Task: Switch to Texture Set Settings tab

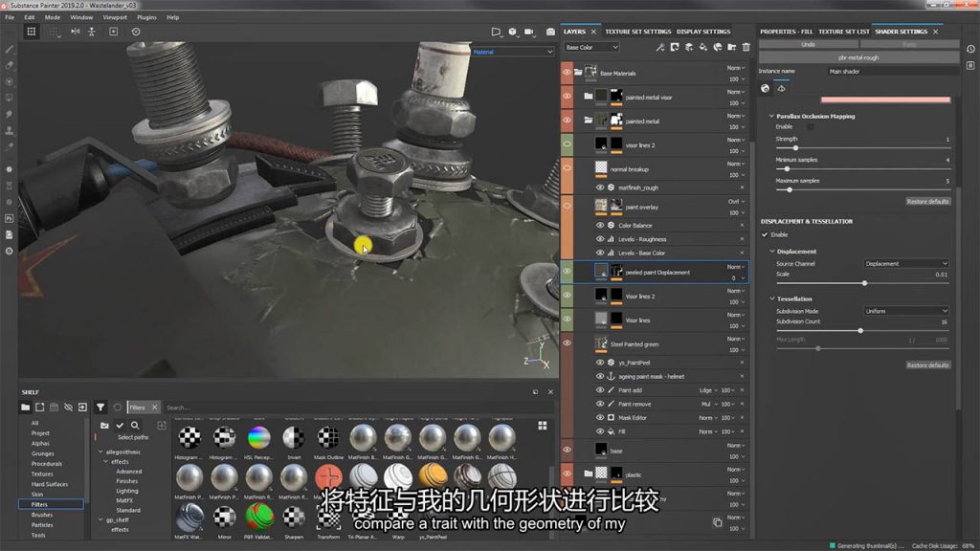Action: [638, 32]
